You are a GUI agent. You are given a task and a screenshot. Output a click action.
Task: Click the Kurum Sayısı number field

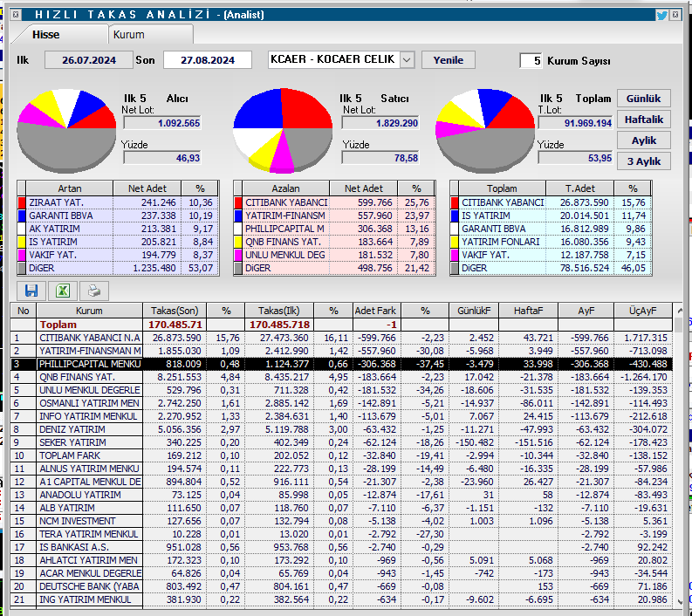pyautogui.click(x=531, y=60)
